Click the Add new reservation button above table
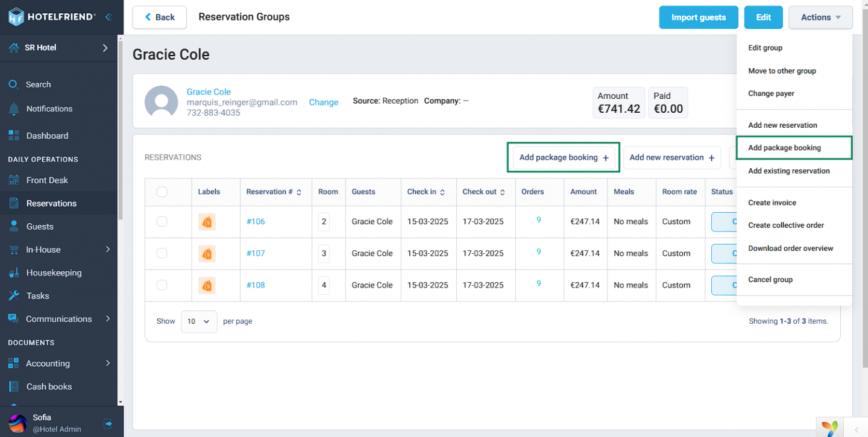868x437 pixels. 672,158
